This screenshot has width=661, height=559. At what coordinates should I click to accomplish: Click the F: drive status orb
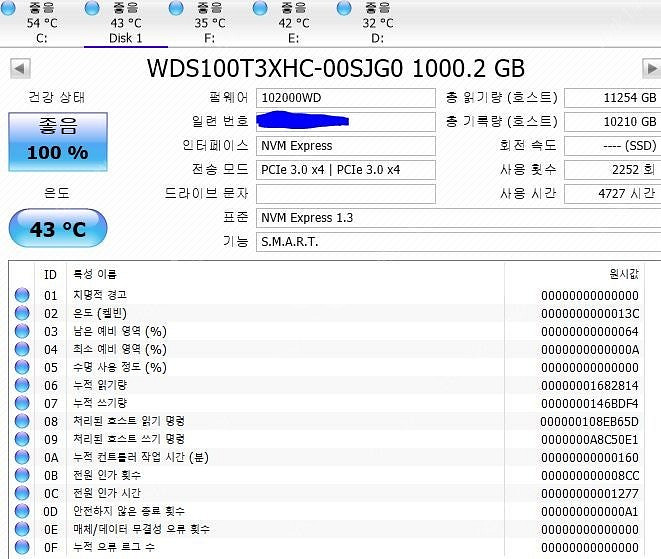(176, 8)
